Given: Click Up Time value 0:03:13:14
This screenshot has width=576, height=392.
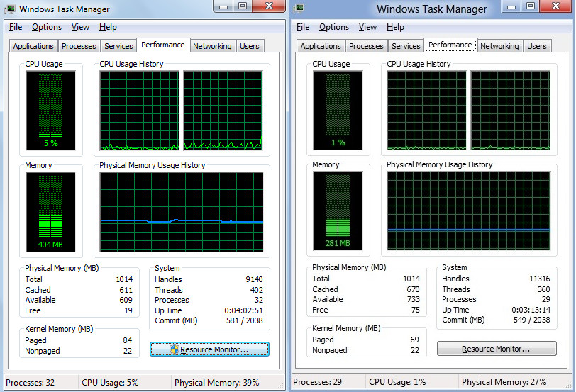Looking at the screenshot, I should click(x=531, y=310).
